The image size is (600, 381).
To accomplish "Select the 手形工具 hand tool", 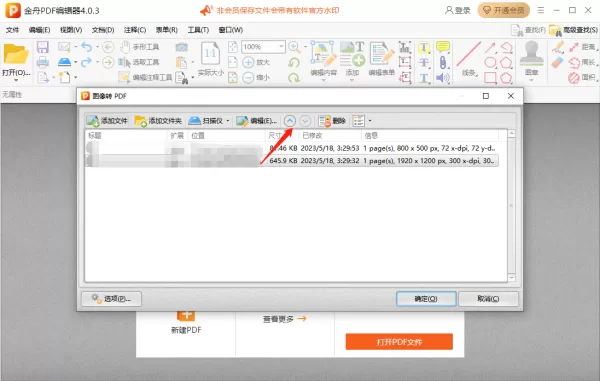I will 140,47.
